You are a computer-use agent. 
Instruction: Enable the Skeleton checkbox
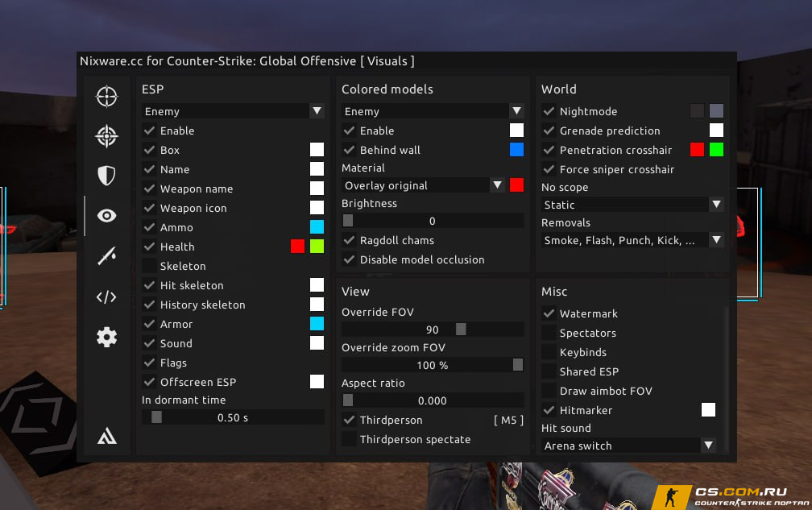pyautogui.click(x=149, y=266)
